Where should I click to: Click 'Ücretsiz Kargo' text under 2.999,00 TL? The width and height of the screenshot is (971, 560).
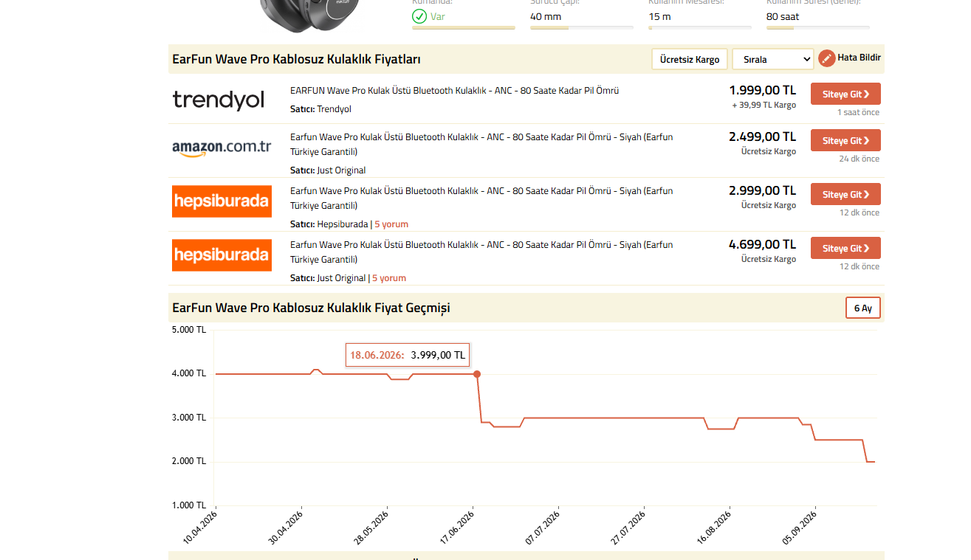click(769, 205)
